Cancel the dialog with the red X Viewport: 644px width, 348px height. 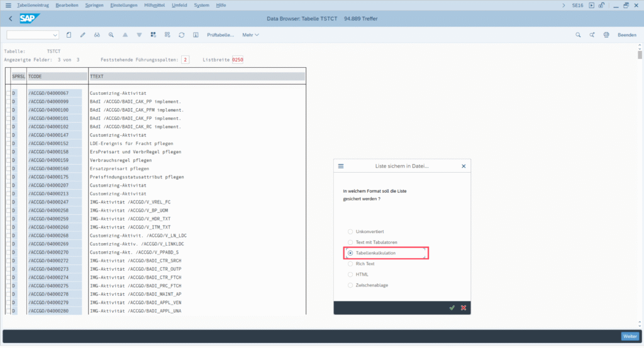tap(464, 308)
